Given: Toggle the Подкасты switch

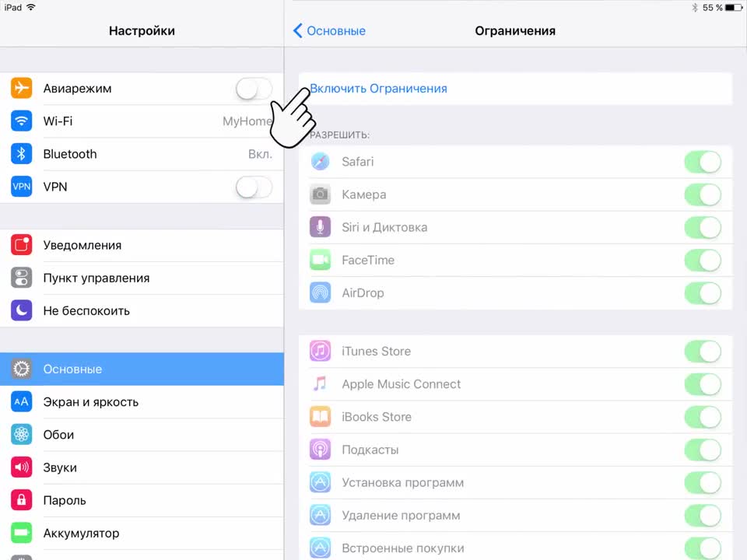Looking at the screenshot, I should point(703,450).
